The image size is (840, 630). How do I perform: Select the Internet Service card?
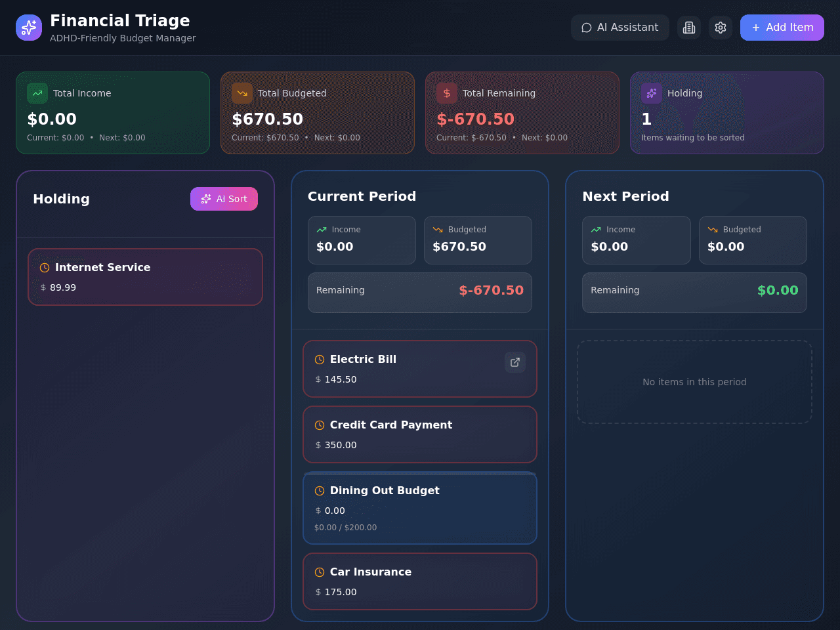click(x=145, y=277)
